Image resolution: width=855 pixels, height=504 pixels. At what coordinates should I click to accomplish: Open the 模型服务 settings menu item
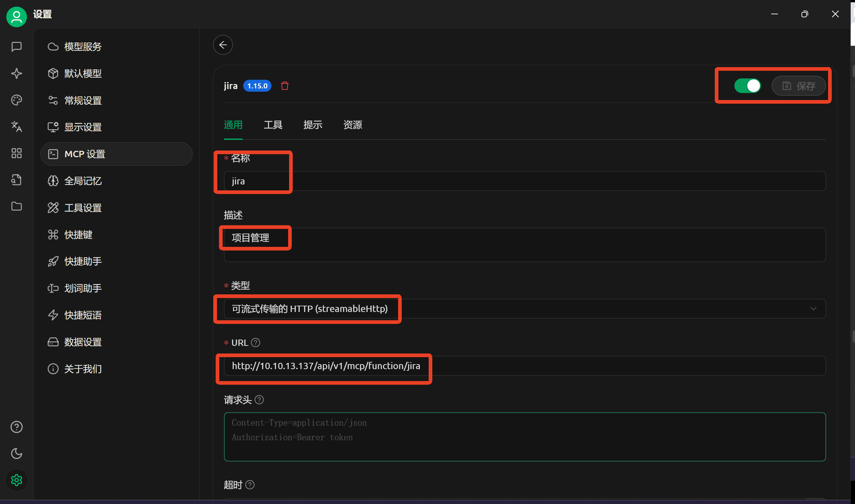83,47
